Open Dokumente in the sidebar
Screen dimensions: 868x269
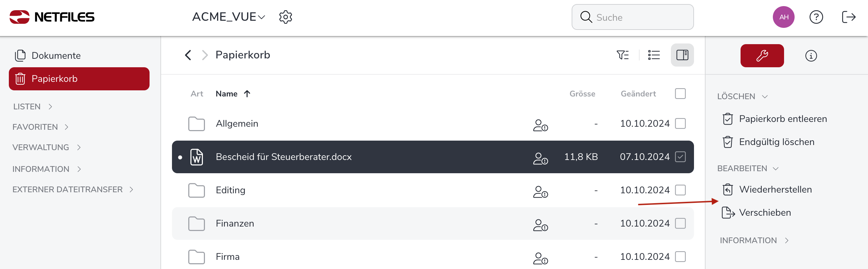tap(56, 56)
